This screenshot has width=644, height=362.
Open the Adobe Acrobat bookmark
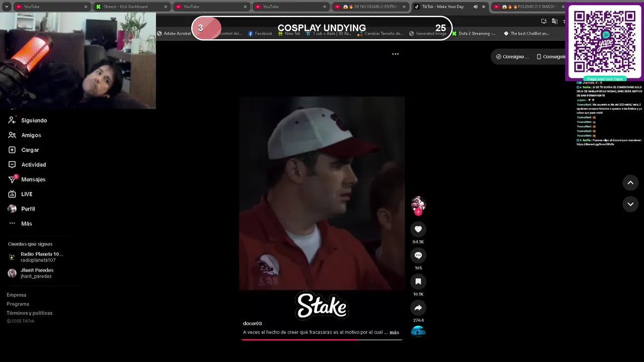point(174,34)
